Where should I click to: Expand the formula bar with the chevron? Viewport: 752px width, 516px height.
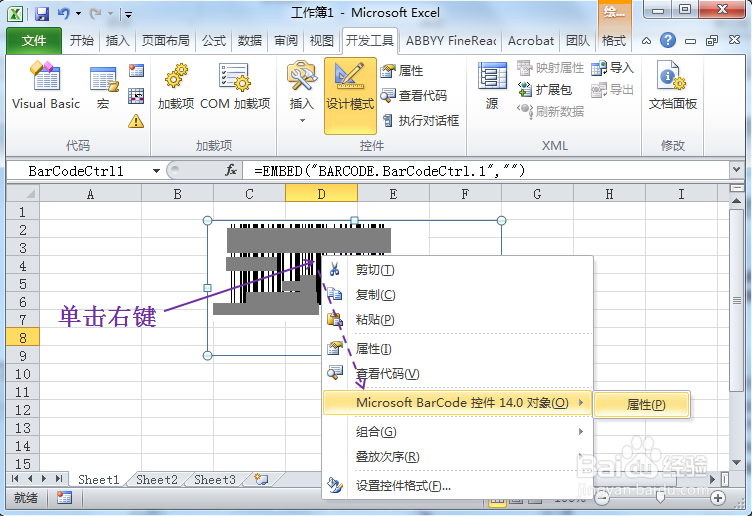coord(736,170)
